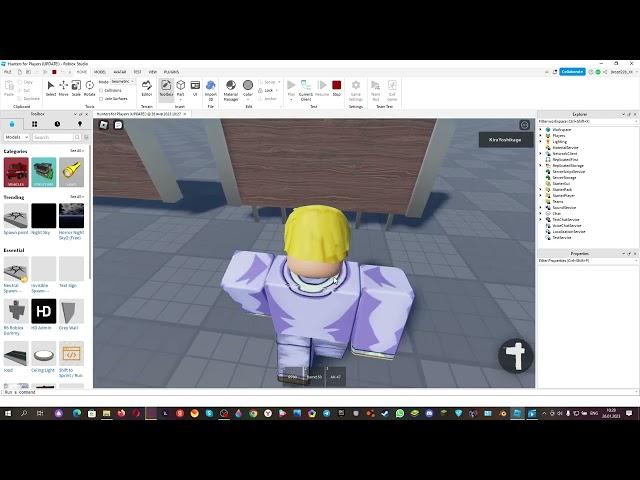
Task: Stop the running playtest
Action: tap(336, 88)
